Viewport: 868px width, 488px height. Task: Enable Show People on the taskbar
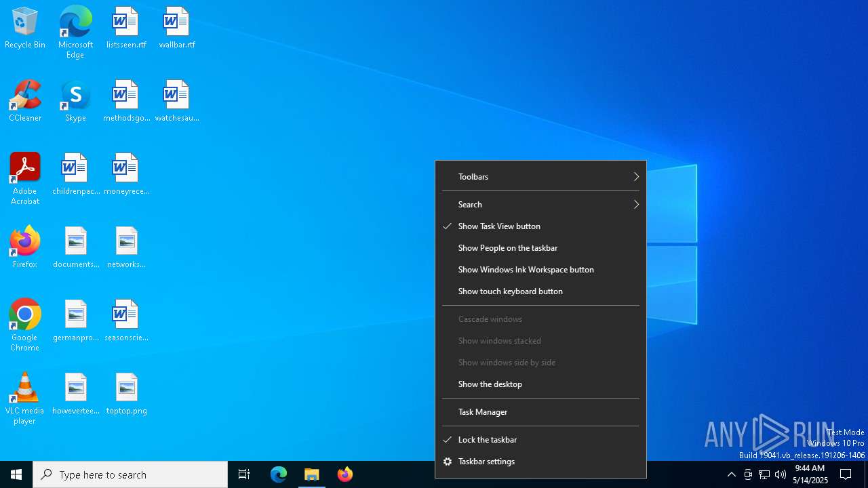[x=540, y=248]
